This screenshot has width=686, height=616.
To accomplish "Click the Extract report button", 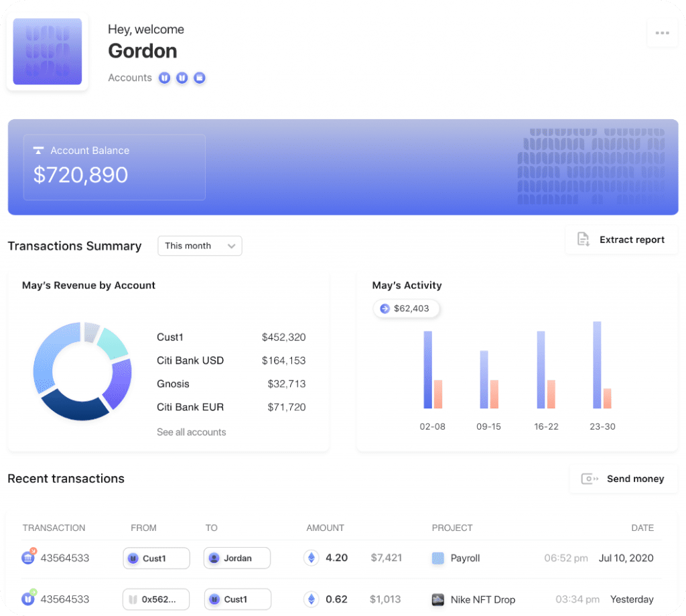I will tap(621, 240).
